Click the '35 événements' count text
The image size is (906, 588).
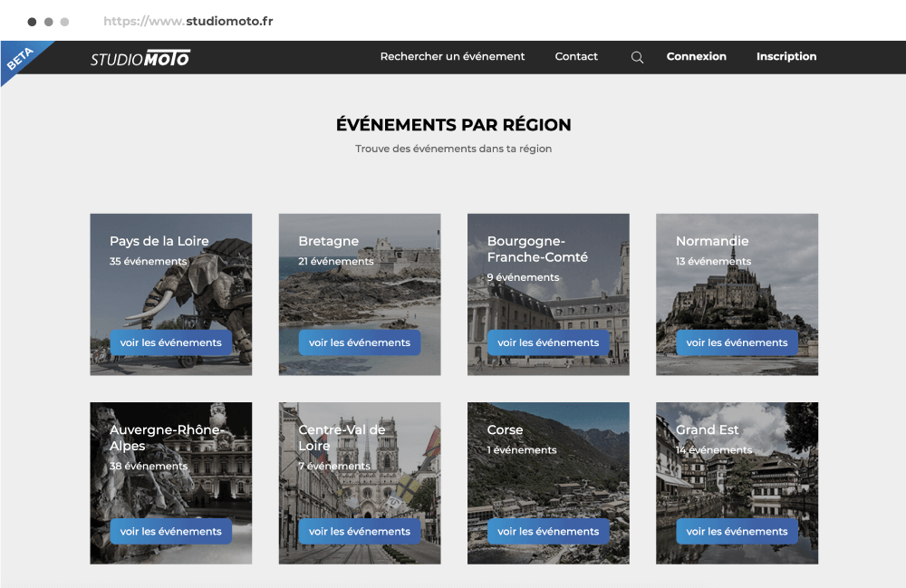pos(148,261)
